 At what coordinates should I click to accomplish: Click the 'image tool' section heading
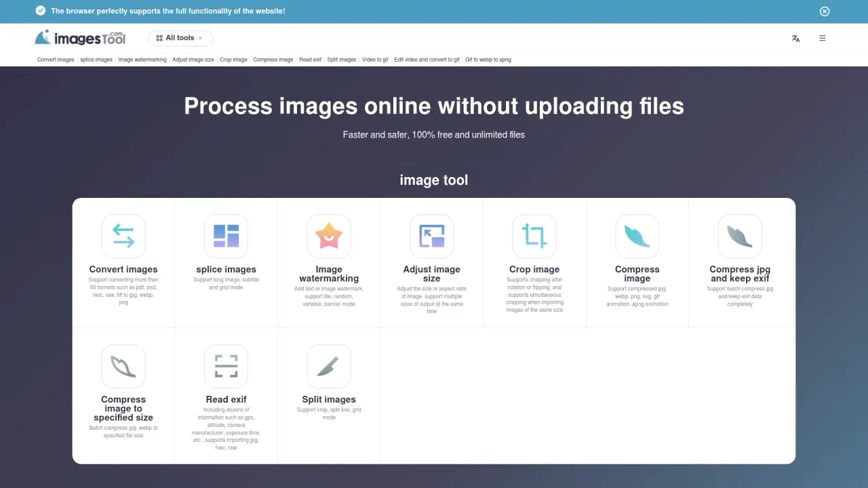click(x=434, y=180)
